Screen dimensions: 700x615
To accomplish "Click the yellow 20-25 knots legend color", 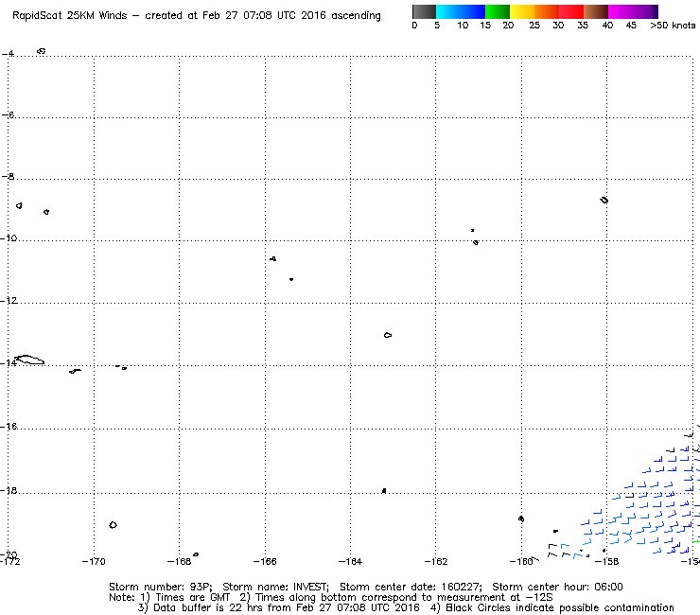I will point(522,11).
